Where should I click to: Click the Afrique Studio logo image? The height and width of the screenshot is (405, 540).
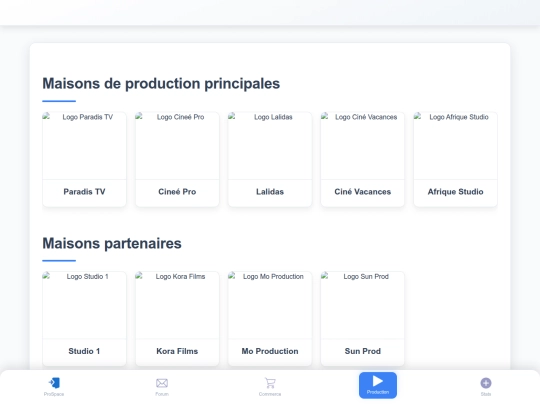[x=455, y=146]
